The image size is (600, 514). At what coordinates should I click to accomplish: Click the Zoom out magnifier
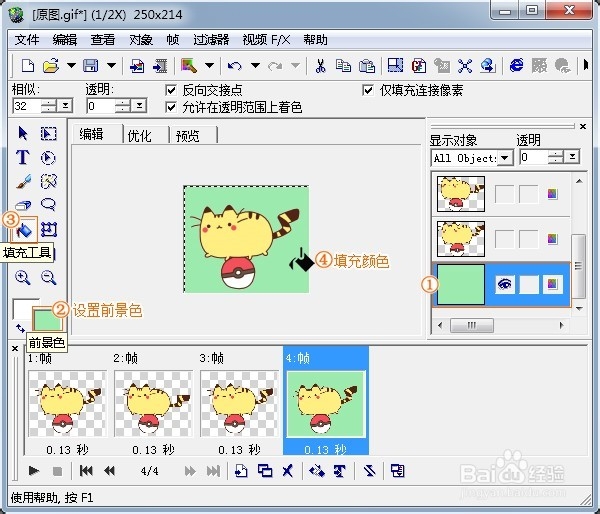pyautogui.click(x=49, y=277)
